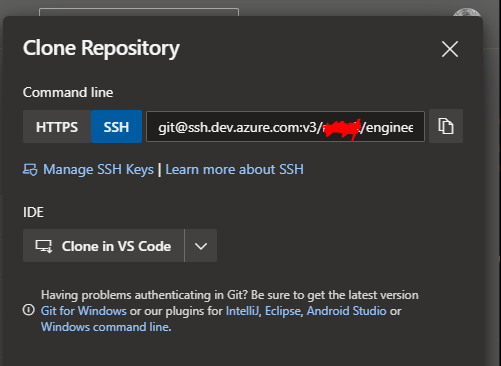
Task: Click the user avatar behind the dialog
Action: (x=467, y=13)
